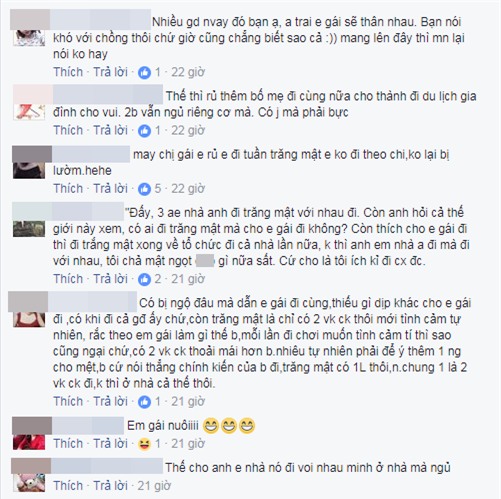501x499 pixels.
Task: Click the like icon showing 5 reactions
Action: pos(144,189)
